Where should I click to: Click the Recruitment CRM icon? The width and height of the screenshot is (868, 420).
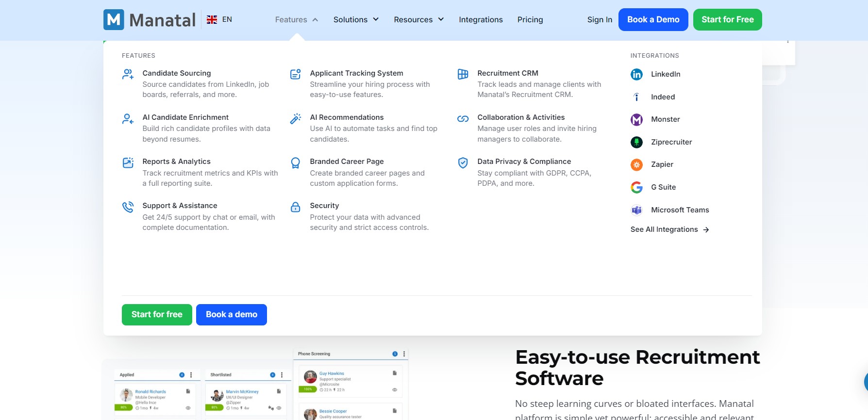click(x=463, y=74)
